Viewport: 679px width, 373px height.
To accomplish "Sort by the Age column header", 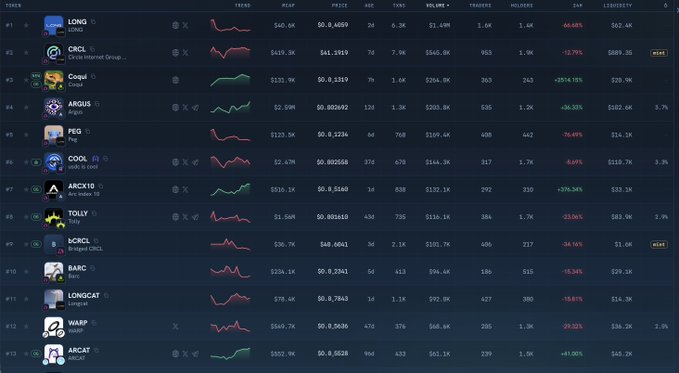I will 369,6.
